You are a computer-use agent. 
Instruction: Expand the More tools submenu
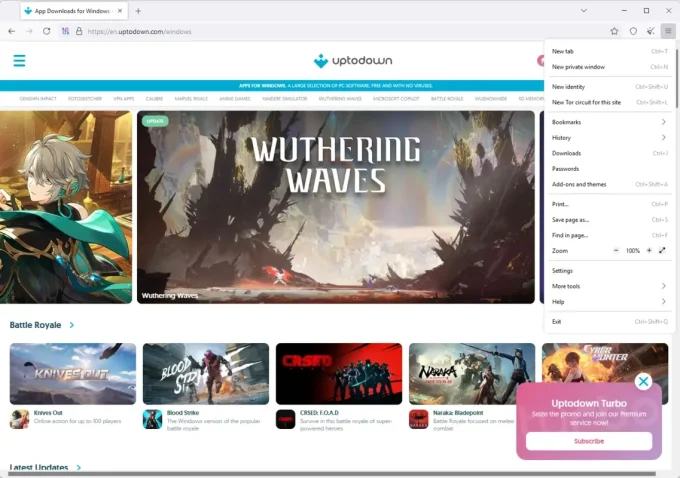point(608,286)
